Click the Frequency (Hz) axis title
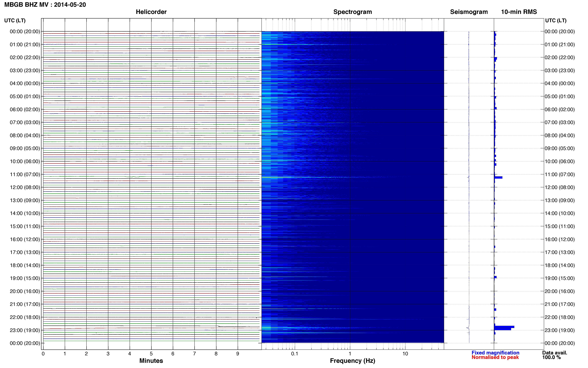The width and height of the screenshot is (588, 368). 352,361
